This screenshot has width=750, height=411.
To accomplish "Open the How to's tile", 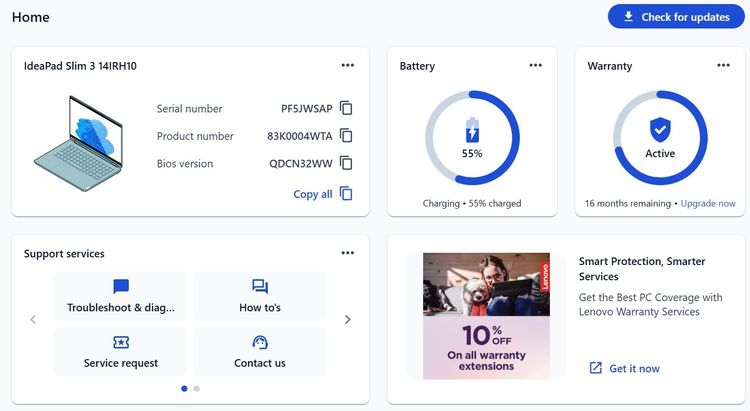I will (260, 296).
